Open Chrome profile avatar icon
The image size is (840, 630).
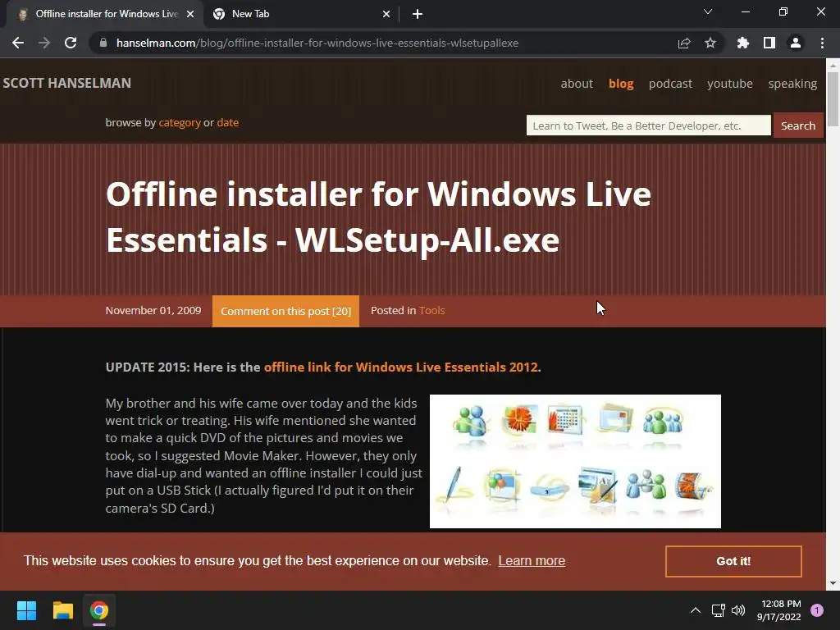pyautogui.click(x=796, y=43)
